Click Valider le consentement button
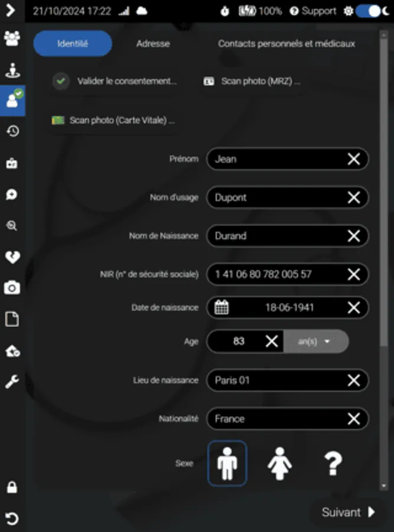394x532 pixels. (115, 82)
